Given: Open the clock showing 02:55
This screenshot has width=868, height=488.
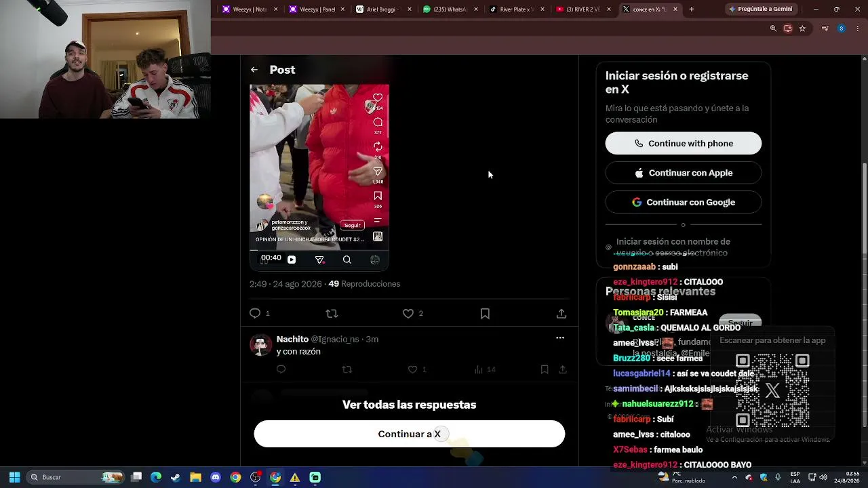Looking at the screenshot, I should (x=848, y=477).
